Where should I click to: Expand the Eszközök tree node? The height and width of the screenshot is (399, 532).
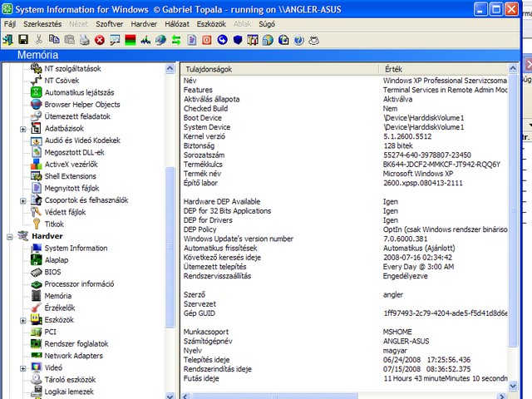(22, 320)
